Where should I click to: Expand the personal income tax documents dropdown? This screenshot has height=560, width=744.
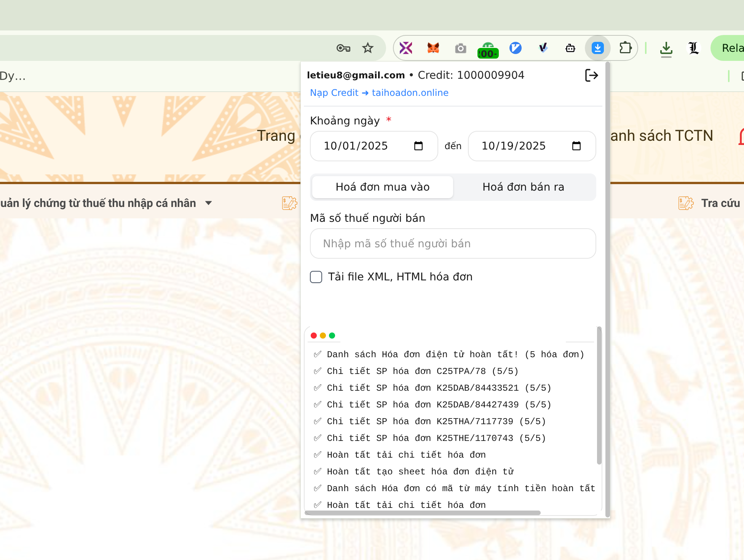208,203
